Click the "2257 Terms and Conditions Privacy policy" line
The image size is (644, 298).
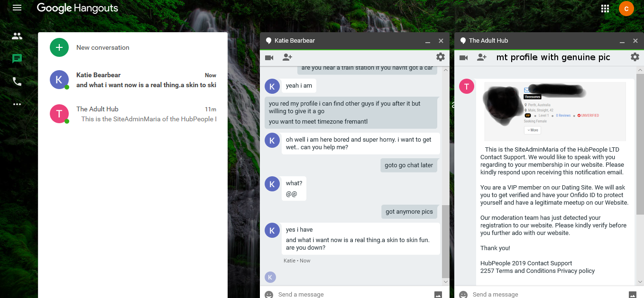tap(537, 271)
